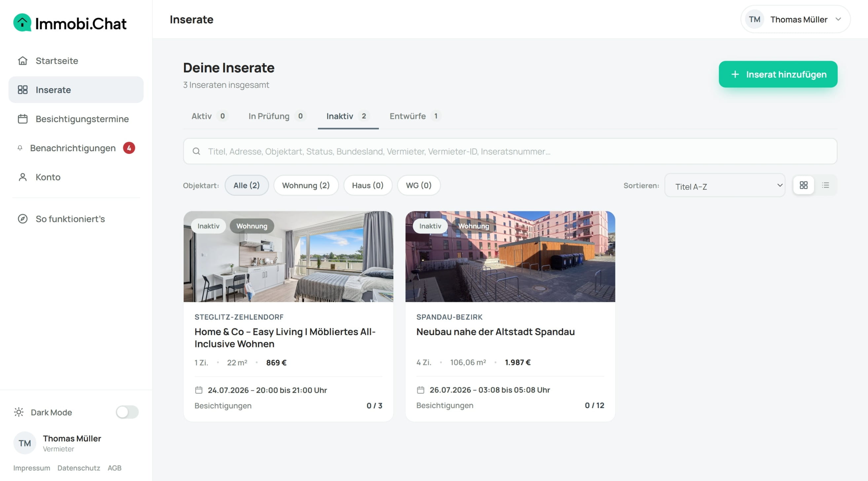The height and width of the screenshot is (481, 868).
Task: Open the Aktiv tab
Action: click(x=210, y=116)
